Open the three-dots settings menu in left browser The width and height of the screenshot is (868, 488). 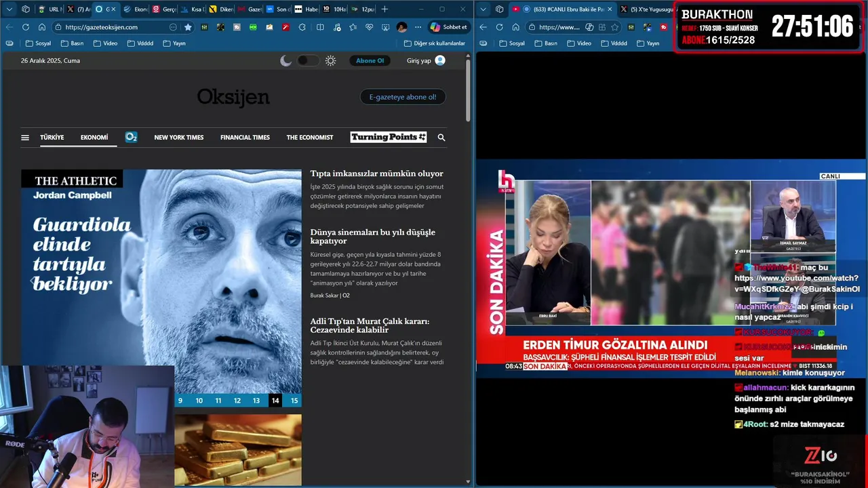[x=417, y=27]
